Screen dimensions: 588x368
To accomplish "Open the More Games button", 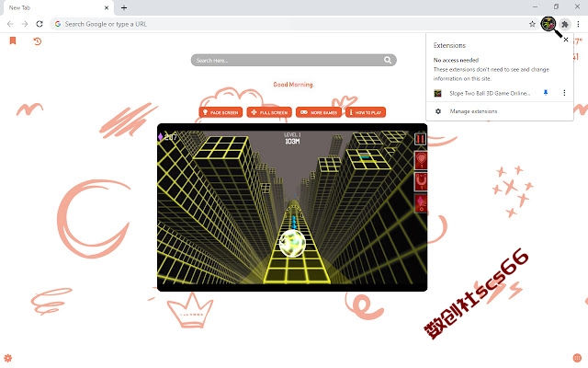I will pos(319,112).
